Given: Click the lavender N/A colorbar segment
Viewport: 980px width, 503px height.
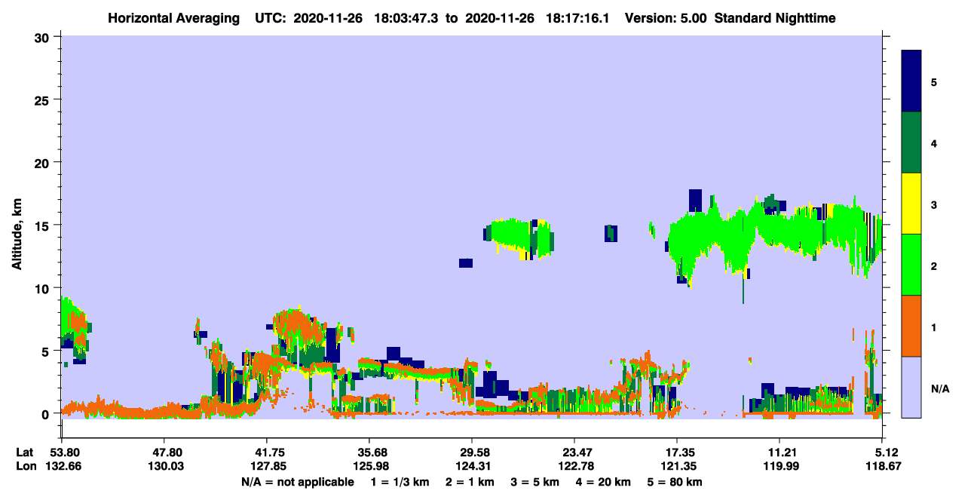Looking at the screenshot, I should pyautogui.click(x=911, y=387).
